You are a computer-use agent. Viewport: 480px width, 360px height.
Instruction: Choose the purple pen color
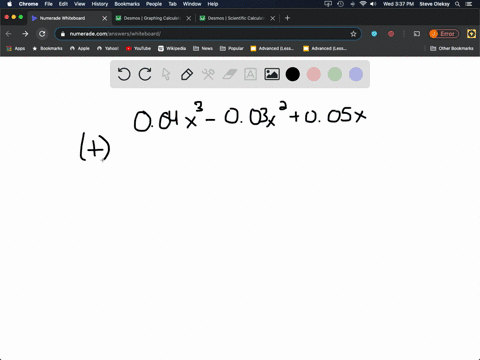tap(356, 74)
